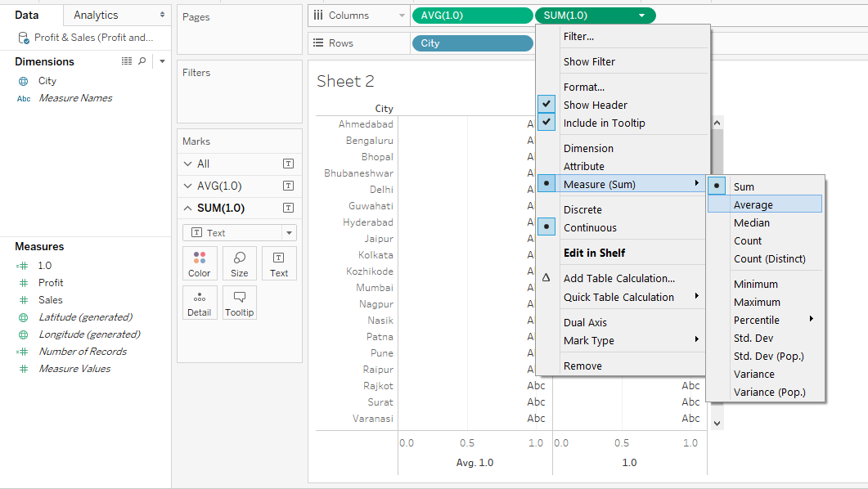868x489 pixels.
Task: Expand the AVG(1.0) marks section
Action: tap(188, 186)
